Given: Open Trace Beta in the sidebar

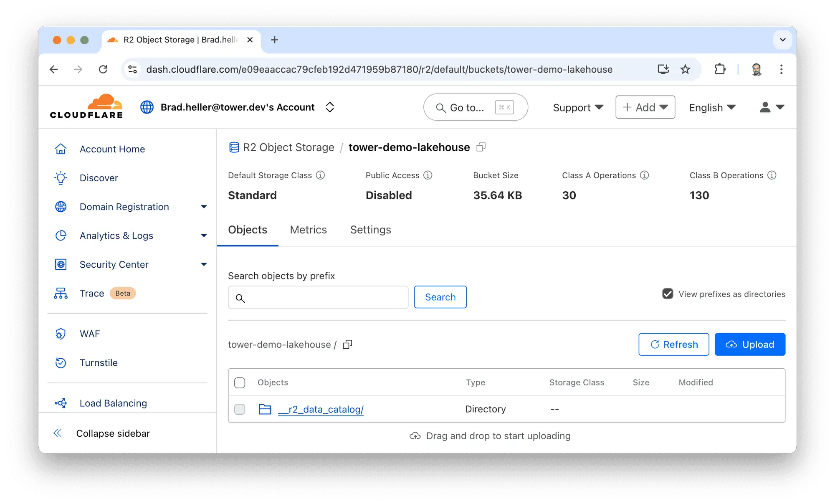Looking at the screenshot, I should [x=107, y=293].
